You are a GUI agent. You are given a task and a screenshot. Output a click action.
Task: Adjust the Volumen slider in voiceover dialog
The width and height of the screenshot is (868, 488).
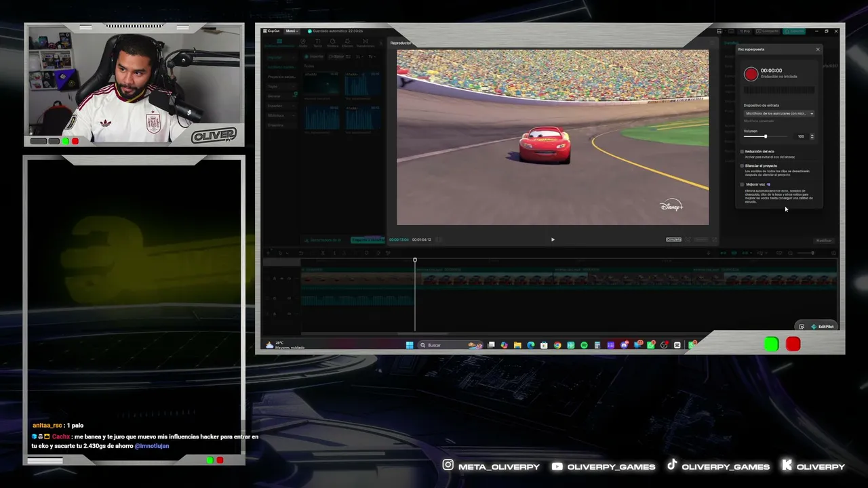(x=766, y=136)
